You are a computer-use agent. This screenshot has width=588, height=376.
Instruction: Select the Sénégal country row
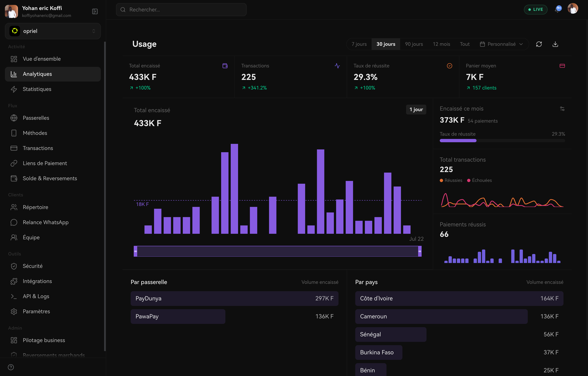coord(459,335)
